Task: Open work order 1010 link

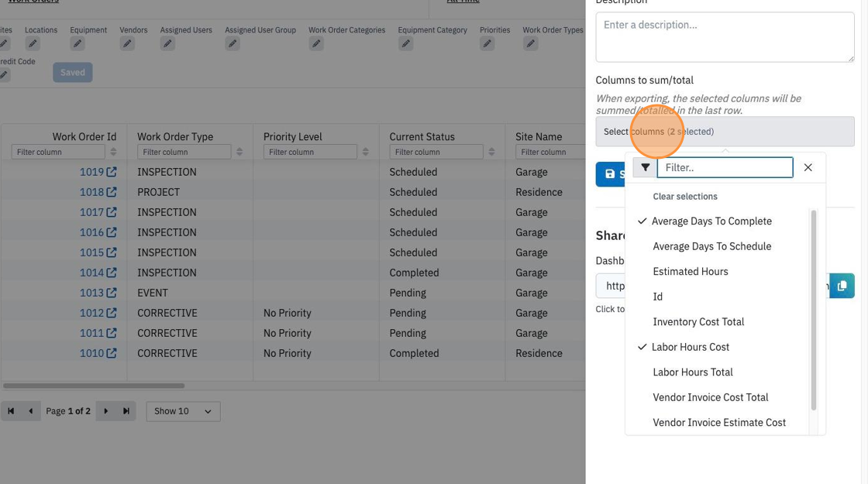Action: [92, 353]
